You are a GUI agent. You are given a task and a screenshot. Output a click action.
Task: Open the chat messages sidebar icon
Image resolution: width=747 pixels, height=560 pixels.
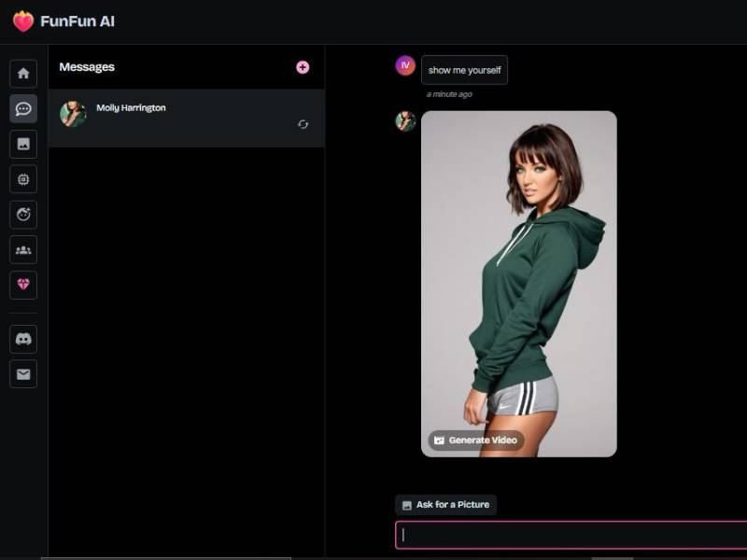(x=23, y=109)
